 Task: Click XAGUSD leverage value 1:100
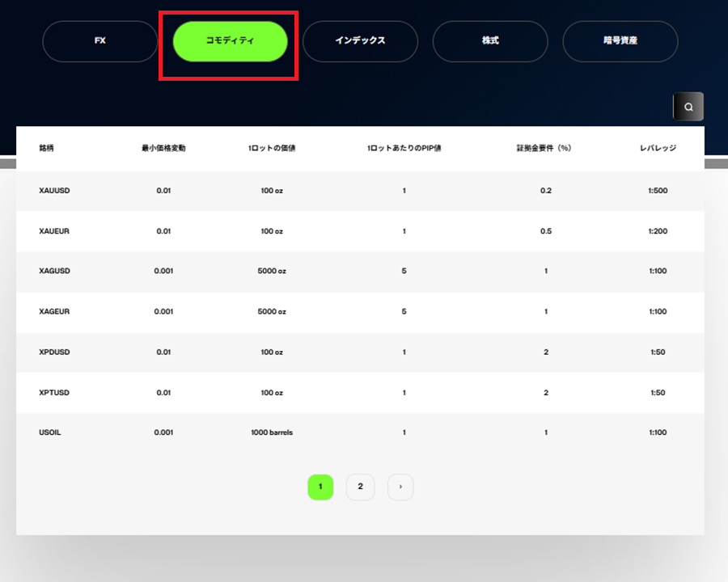click(658, 271)
